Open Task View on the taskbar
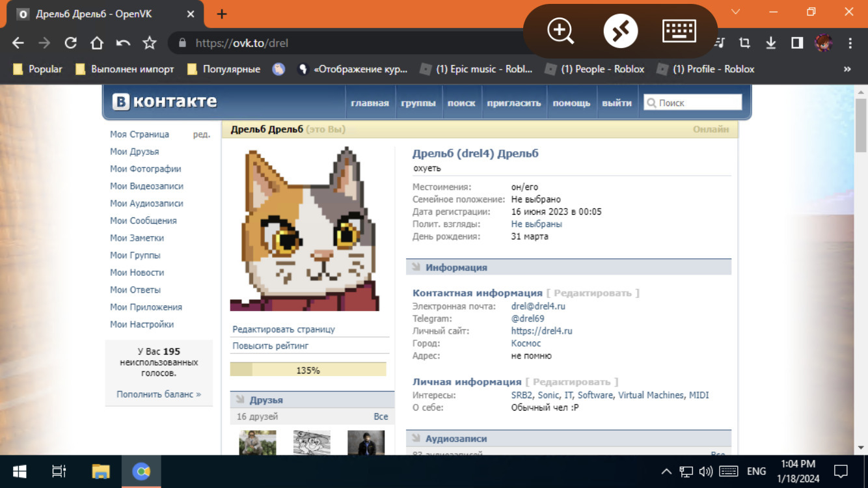 pos(59,472)
